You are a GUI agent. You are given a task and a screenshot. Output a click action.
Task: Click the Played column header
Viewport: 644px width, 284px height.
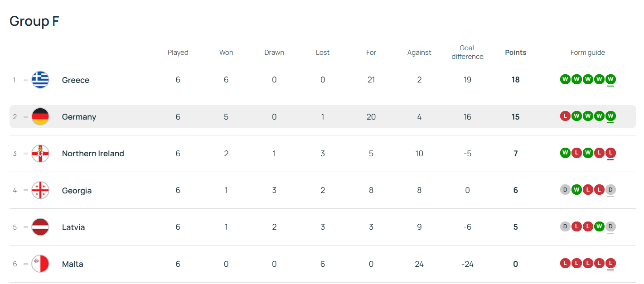(x=178, y=53)
